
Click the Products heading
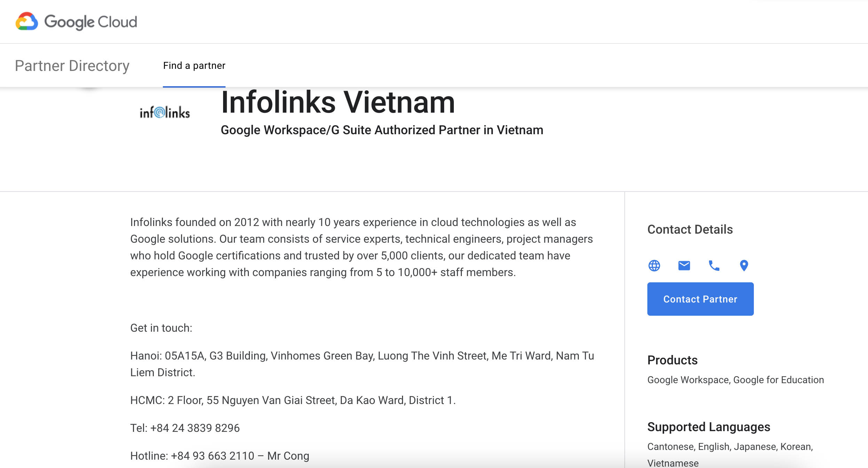tap(672, 360)
